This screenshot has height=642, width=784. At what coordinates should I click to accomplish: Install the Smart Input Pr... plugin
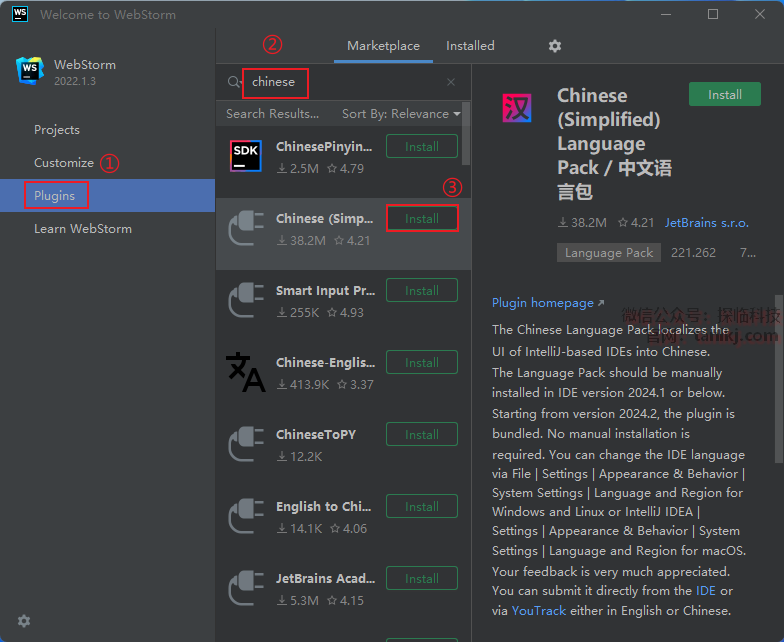point(422,290)
